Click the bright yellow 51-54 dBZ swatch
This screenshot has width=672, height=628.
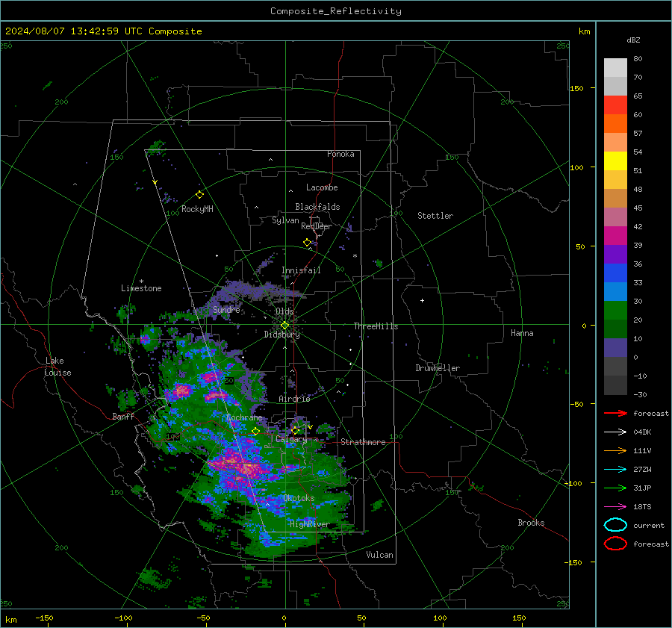(x=615, y=161)
